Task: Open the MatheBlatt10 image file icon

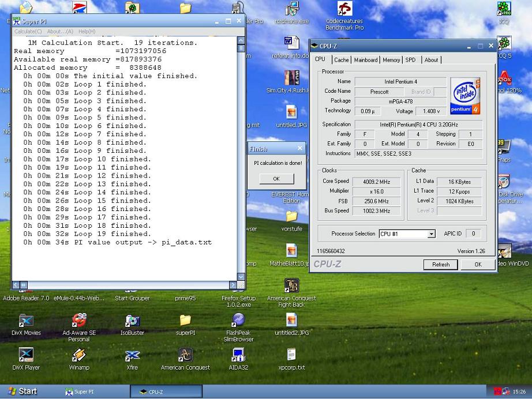Action: (x=291, y=251)
